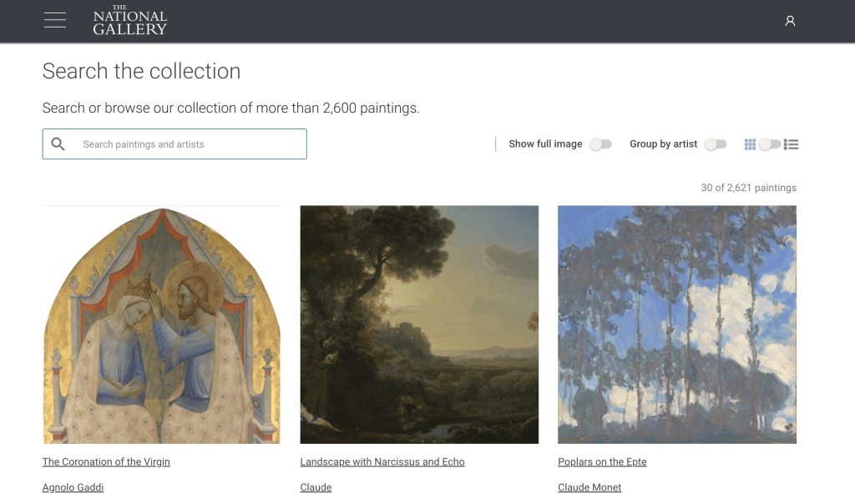
Task: Enable Group by artist switch
Action: point(716,144)
